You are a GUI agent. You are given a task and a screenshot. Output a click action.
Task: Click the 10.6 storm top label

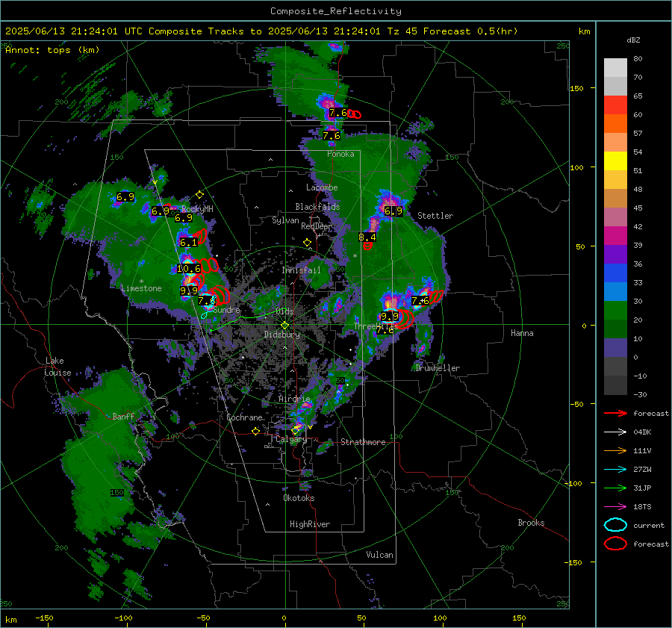[x=189, y=269]
